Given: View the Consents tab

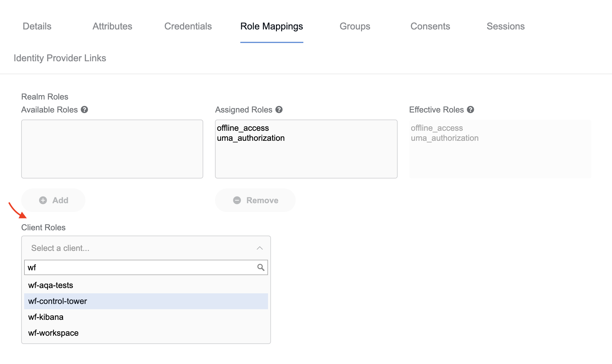Looking at the screenshot, I should pyautogui.click(x=430, y=26).
